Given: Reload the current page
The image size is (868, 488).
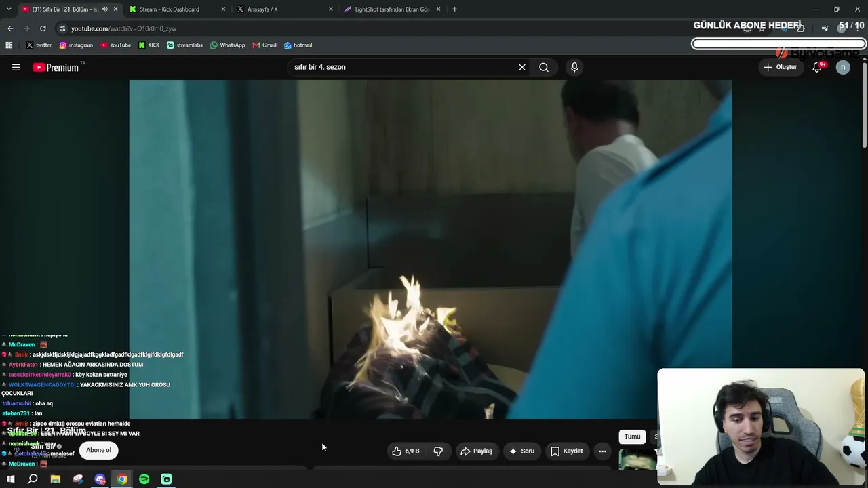Looking at the screenshot, I should coord(43,28).
